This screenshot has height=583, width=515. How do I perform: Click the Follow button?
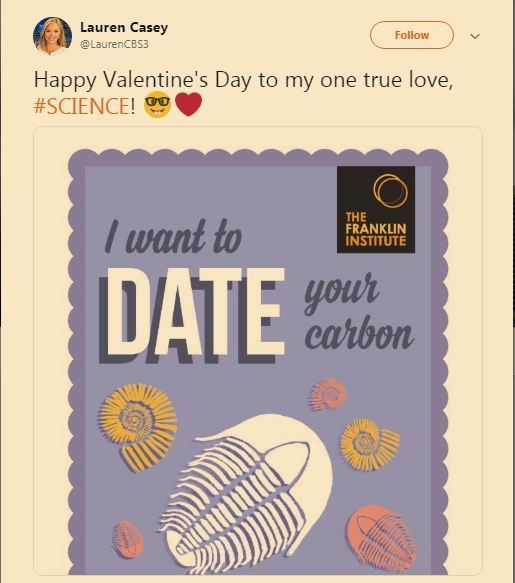[412, 35]
